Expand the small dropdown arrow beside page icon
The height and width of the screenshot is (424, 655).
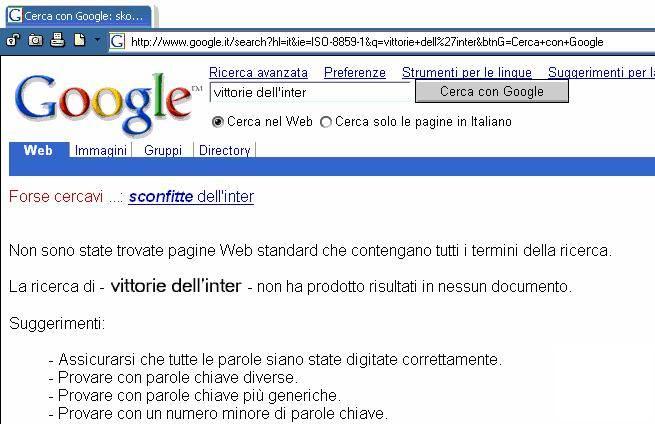pyautogui.click(x=97, y=40)
